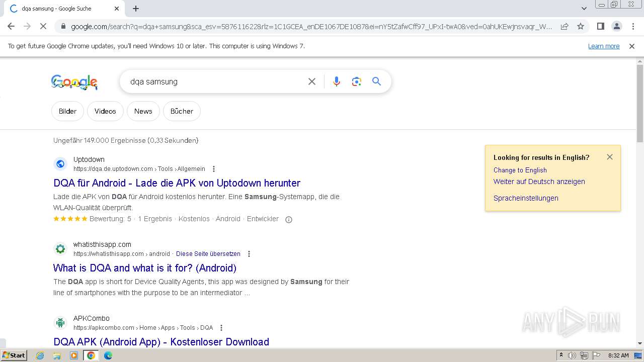Open Uptodown site favicon
644x362 pixels.
[x=60, y=164]
